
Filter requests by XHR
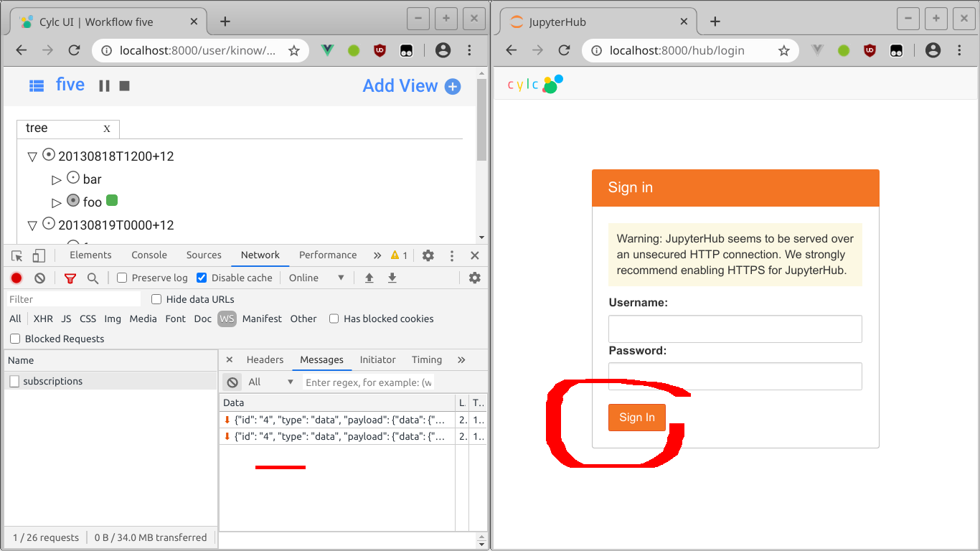point(43,319)
